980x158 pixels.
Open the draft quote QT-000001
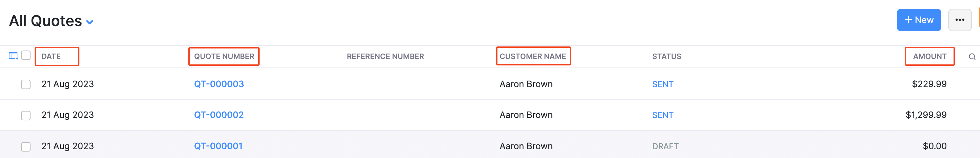pyautogui.click(x=219, y=146)
